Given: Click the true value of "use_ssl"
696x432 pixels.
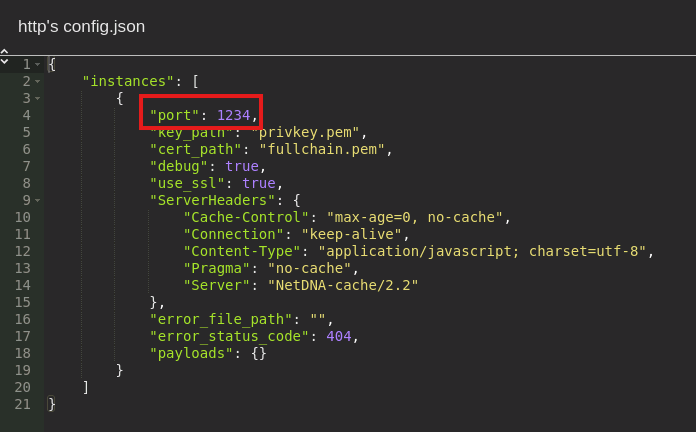Looking at the screenshot, I should point(258,183).
